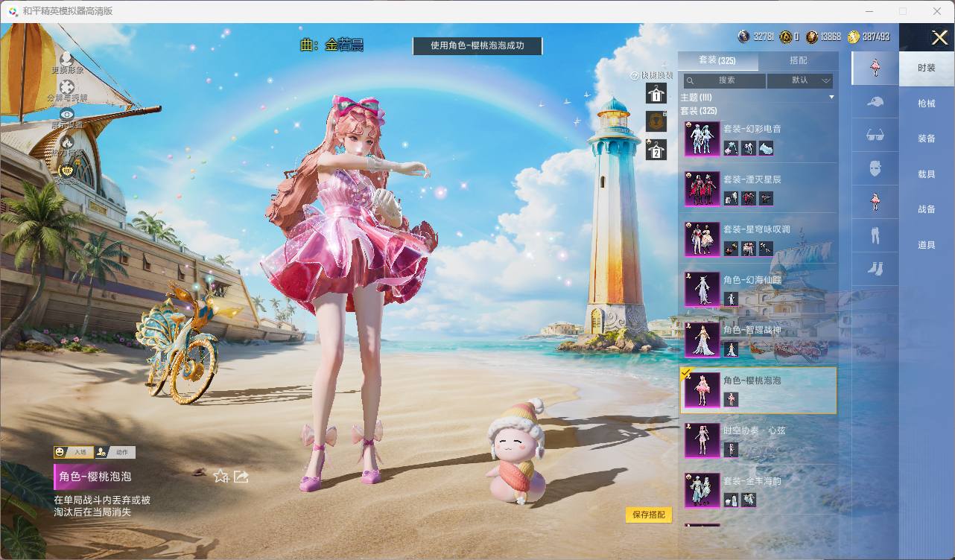This screenshot has width=955, height=560.
Task: Select the 套装-金丰海韵 outfit thumbnail
Action: click(702, 491)
